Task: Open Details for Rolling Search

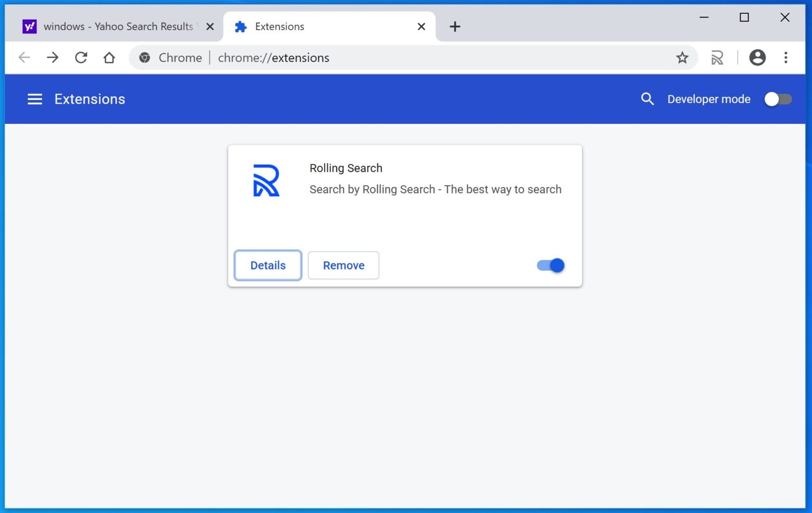Action: [x=268, y=265]
